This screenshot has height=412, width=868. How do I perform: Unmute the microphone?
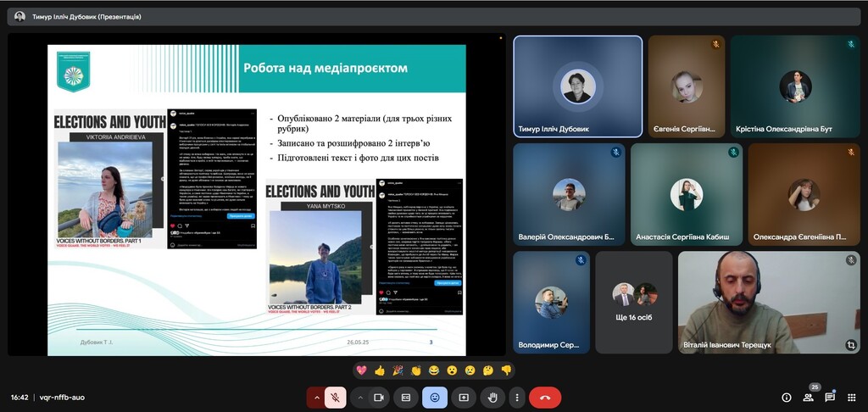point(336,397)
